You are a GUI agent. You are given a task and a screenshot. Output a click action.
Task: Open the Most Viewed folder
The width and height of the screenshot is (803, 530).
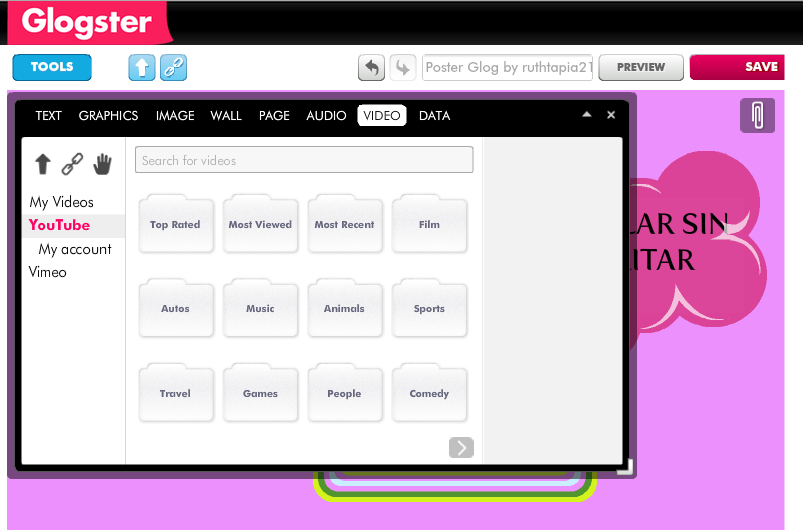click(x=260, y=223)
